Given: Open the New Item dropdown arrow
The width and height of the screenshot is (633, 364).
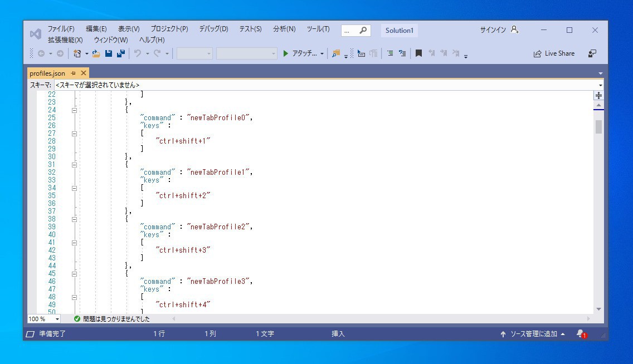Looking at the screenshot, I should point(86,53).
